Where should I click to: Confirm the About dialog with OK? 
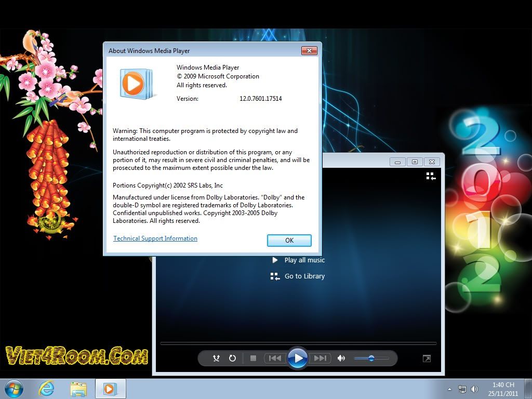coord(289,240)
